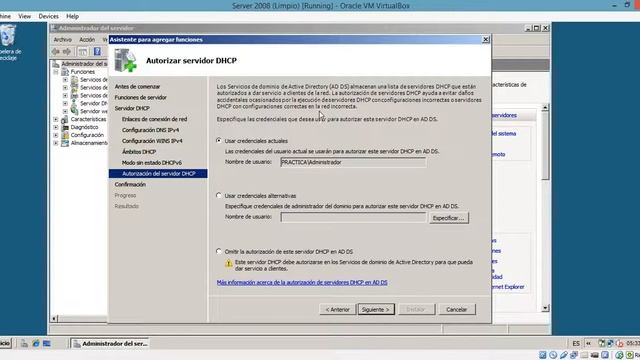Close the Asistente para agregar funciones wizard
The image size is (640, 360).
[x=486, y=40]
